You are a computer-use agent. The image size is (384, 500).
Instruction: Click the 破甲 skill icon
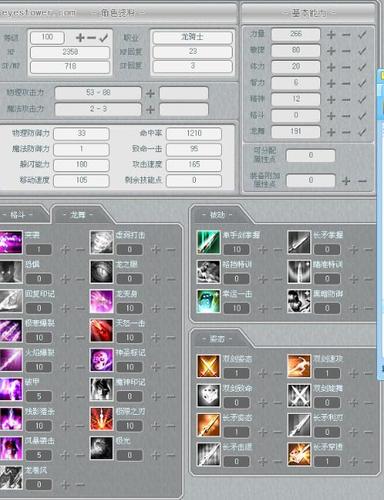11,389
